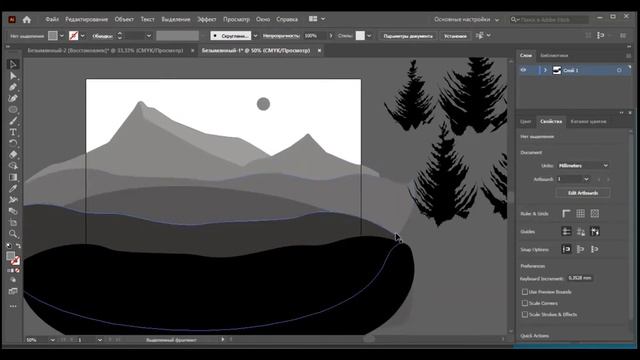Screen dimensions: 640x360
Task: Change the screen mode
Action: [x=13, y=291]
